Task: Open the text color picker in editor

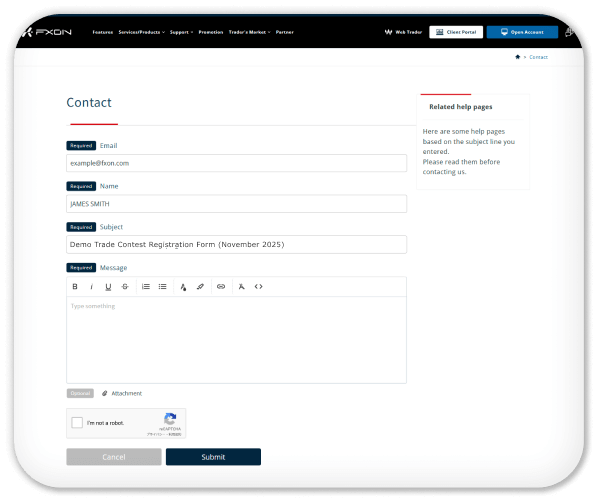Action: (183, 287)
